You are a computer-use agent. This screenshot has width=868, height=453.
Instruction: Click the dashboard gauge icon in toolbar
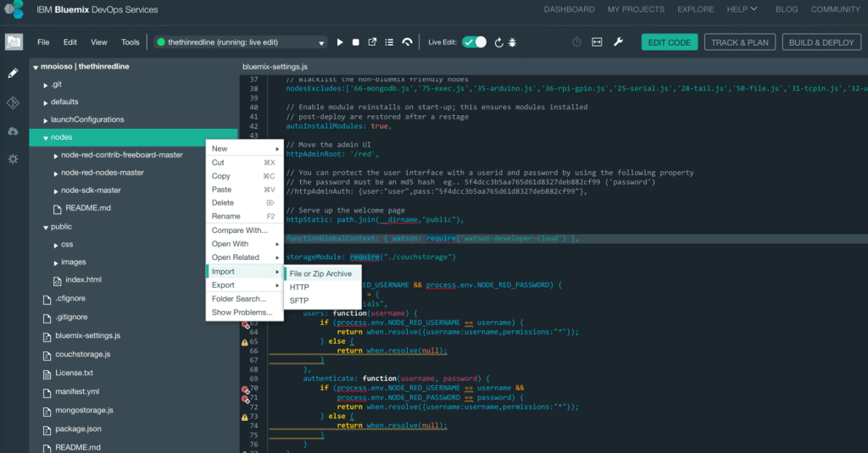[x=407, y=42]
